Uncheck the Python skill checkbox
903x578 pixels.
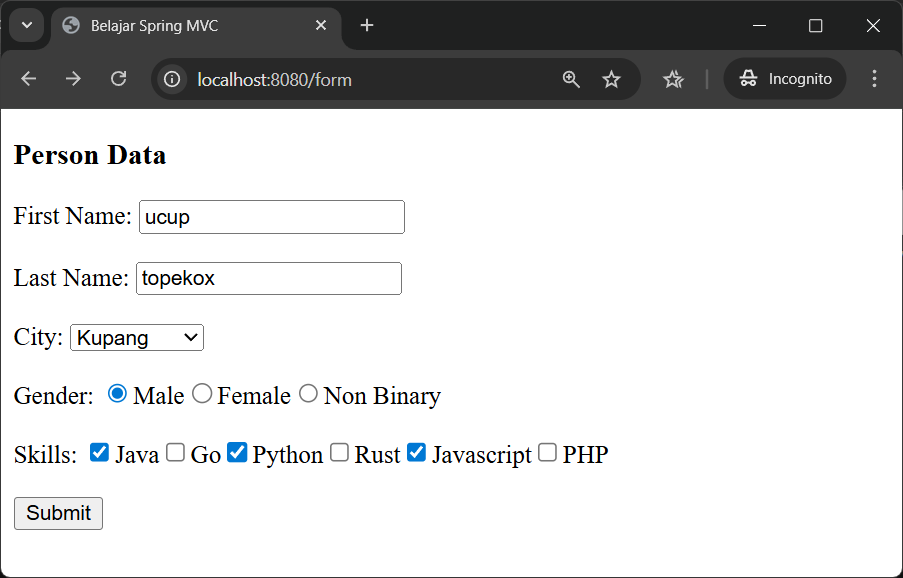[237, 452]
